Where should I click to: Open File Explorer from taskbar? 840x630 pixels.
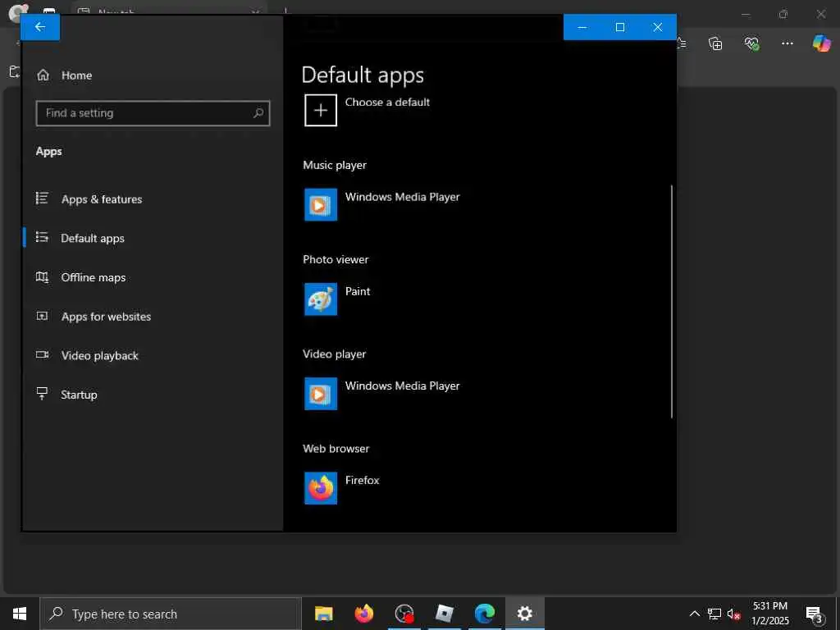(323, 614)
